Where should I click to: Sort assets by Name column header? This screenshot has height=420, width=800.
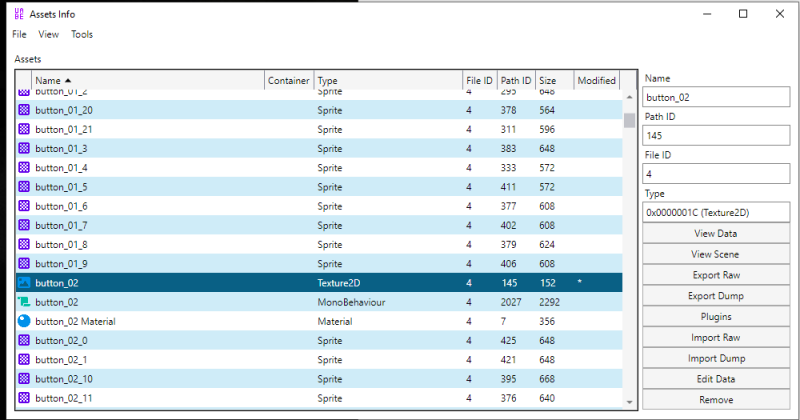point(148,80)
